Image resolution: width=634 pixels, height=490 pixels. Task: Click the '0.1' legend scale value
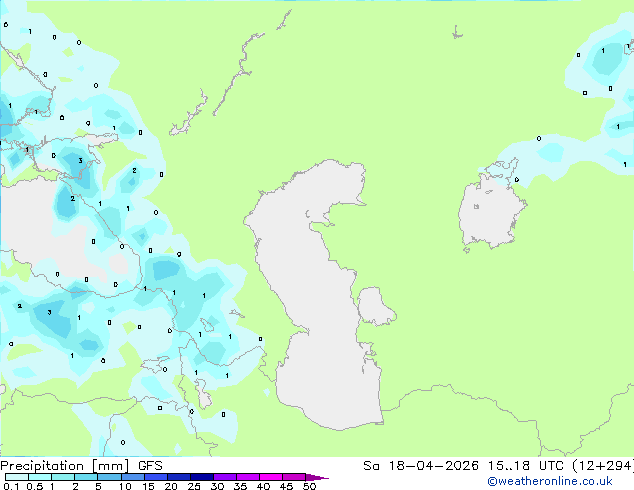pos(11,486)
